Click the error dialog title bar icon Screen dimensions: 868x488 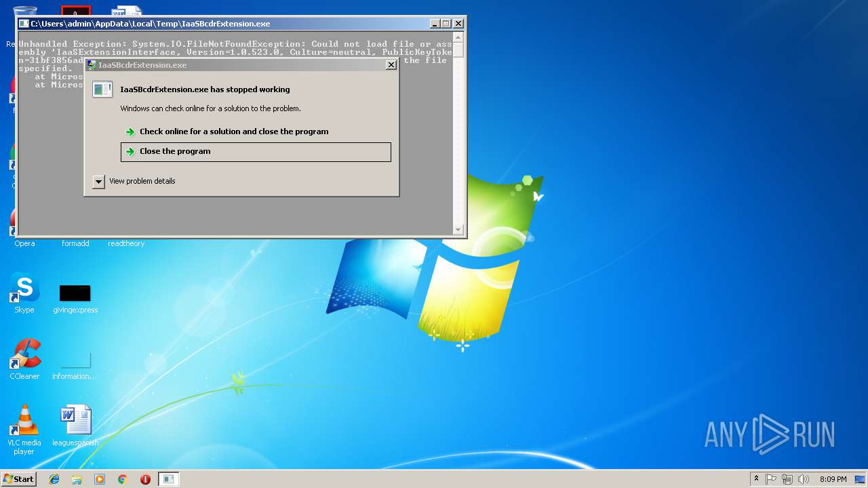click(92, 65)
